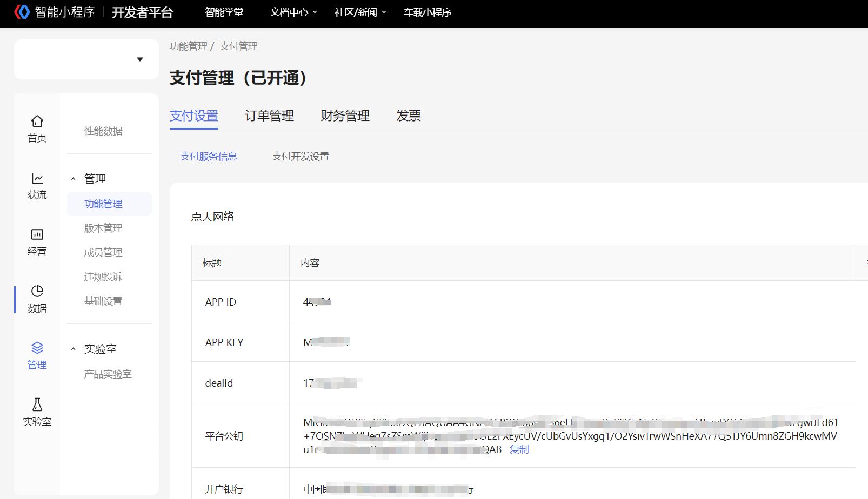Select the 数据 pie chart icon
This screenshot has width=868, height=499.
(x=37, y=292)
